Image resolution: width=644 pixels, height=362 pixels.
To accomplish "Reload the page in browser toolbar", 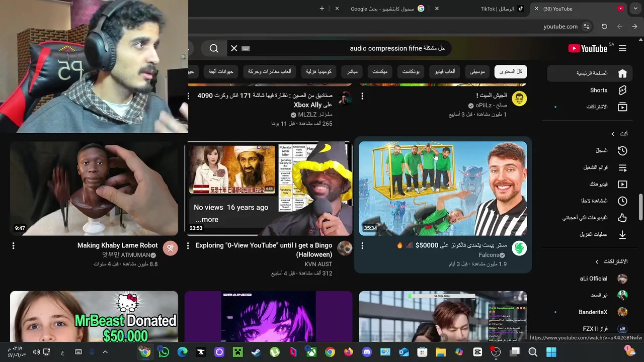I will [x=604, y=26].
